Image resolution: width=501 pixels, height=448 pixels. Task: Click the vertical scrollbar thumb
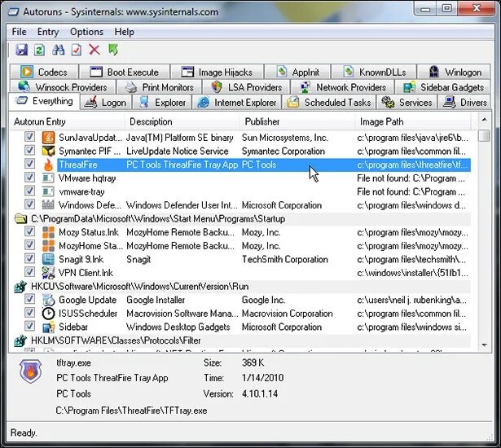(x=485, y=135)
